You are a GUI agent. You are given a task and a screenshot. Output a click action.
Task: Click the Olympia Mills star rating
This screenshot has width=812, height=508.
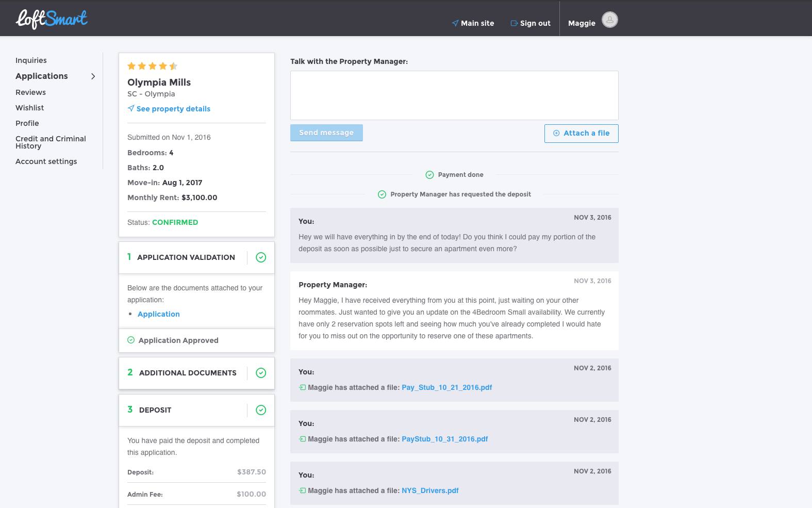click(x=153, y=66)
